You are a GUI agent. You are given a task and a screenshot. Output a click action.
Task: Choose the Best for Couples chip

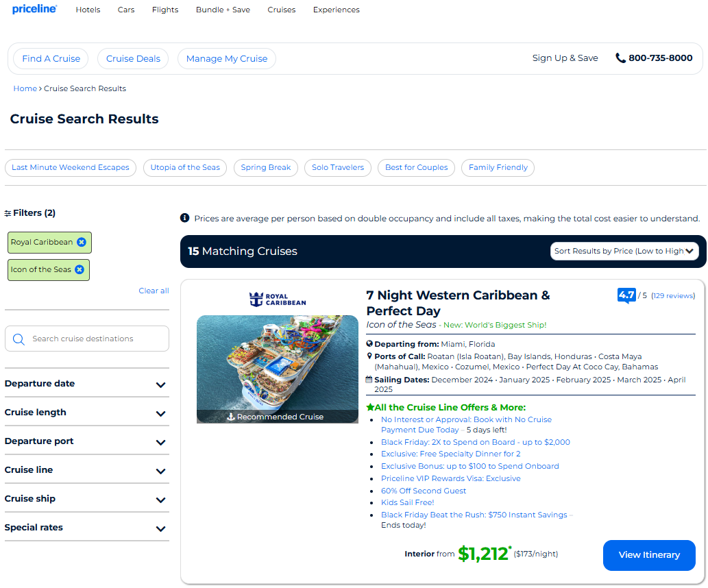416,167
